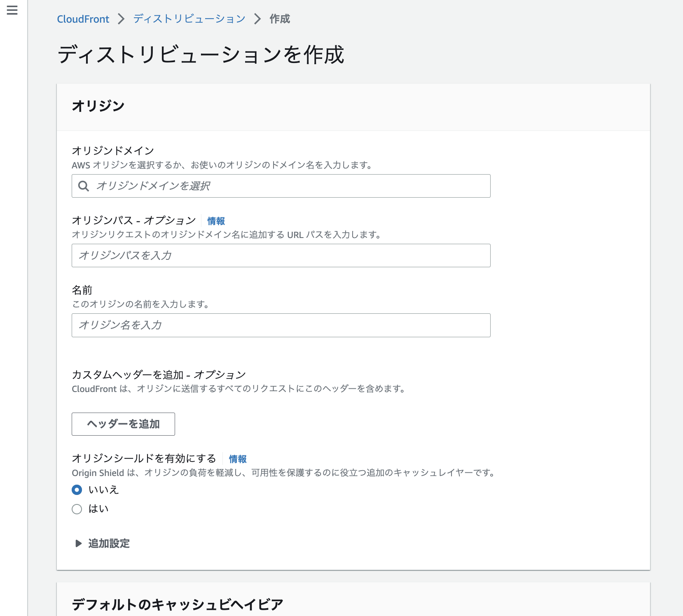Open 情報 link beside オリジンシールド
The image size is (683, 616).
[x=238, y=459]
